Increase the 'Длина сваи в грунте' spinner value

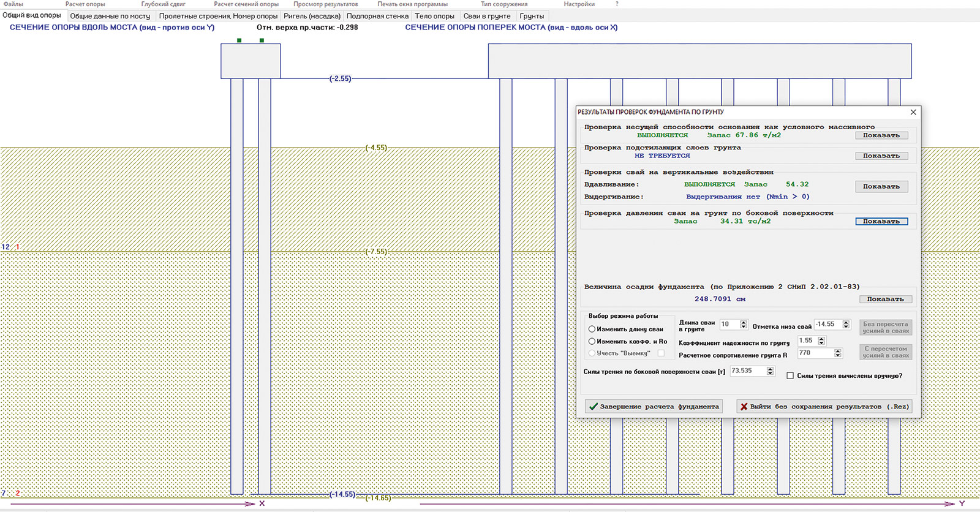(x=744, y=322)
